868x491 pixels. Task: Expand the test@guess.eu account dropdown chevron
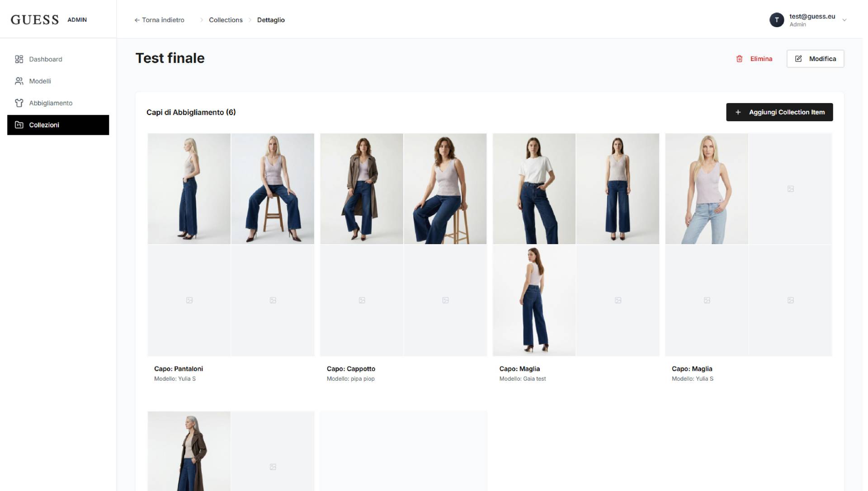[844, 20]
